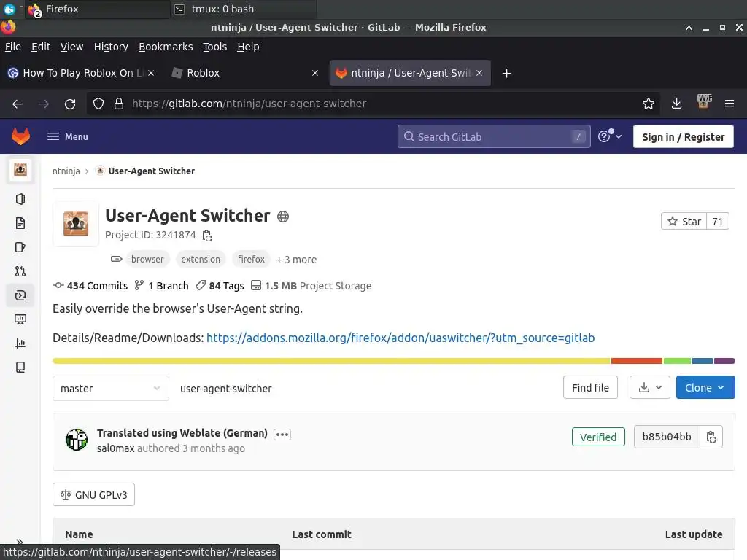Open Merge requests sidebar icon

point(20,271)
